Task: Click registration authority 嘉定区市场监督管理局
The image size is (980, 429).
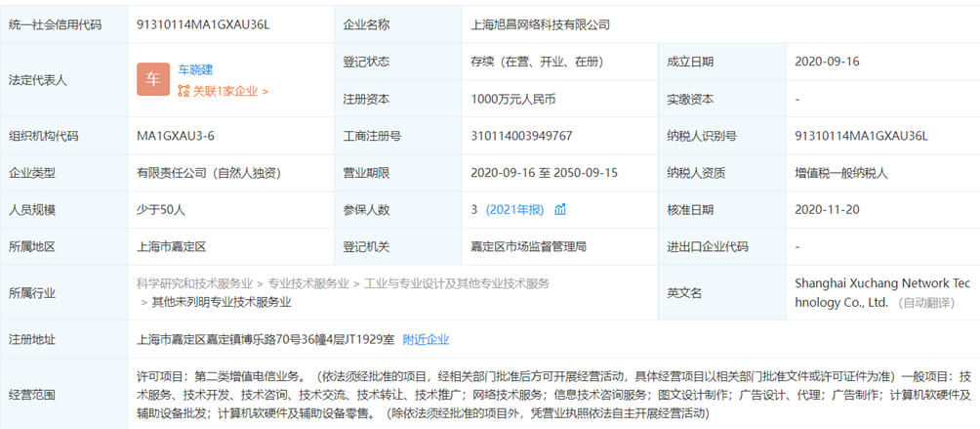Action: point(528,246)
